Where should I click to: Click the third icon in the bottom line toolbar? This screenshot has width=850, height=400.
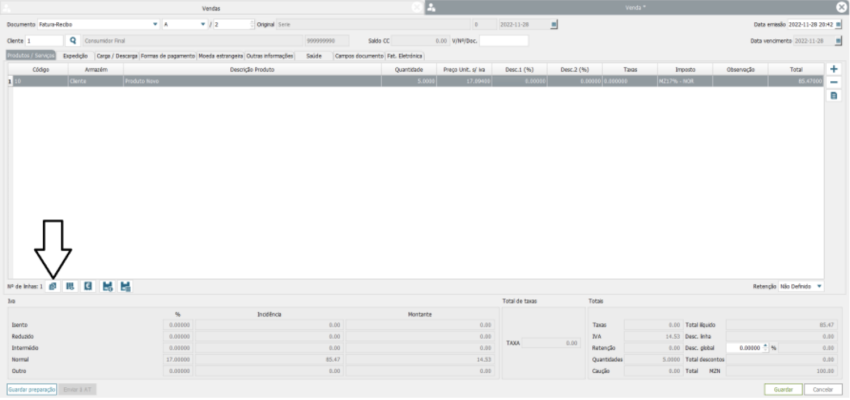click(88, 286)
